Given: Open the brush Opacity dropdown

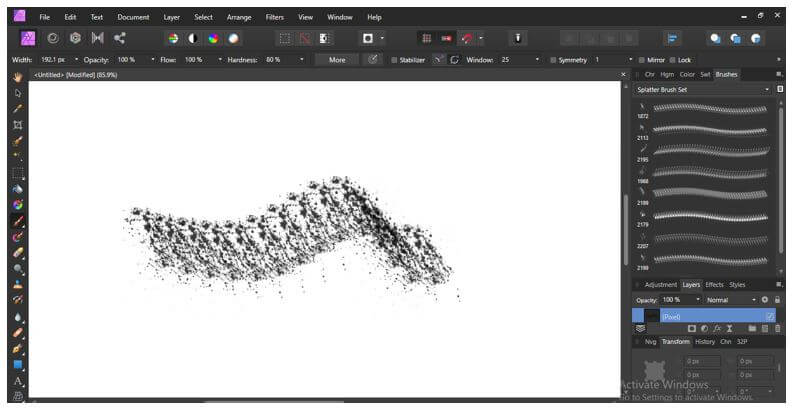Looking at the screenshot, I should coord(153,60).
